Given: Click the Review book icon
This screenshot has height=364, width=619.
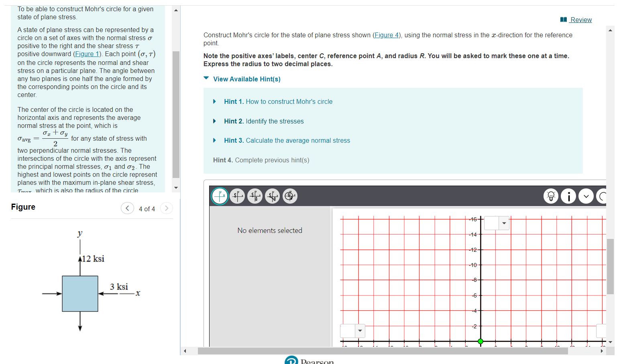Looking at the screenshot, I should coord(564,20).
